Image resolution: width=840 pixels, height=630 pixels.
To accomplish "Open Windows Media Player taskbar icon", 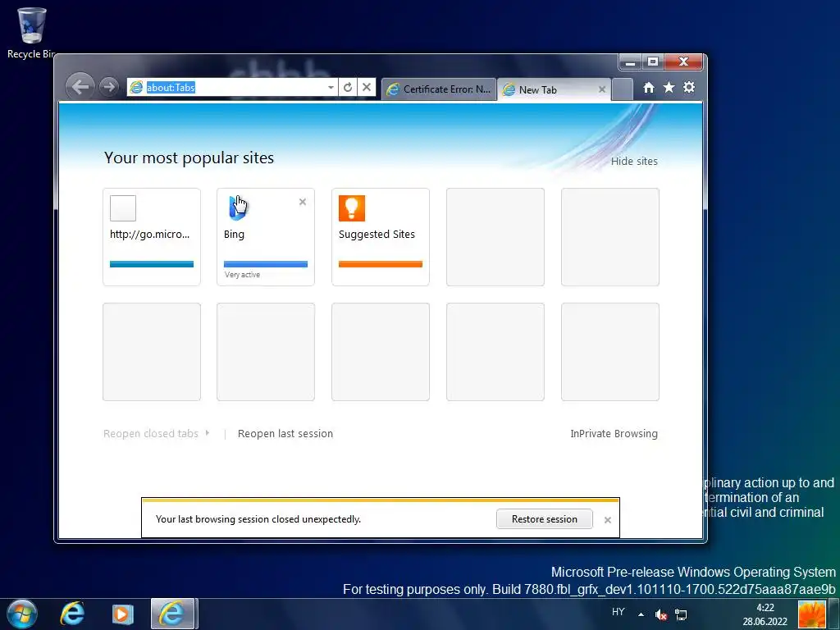I will click(123, 614).
